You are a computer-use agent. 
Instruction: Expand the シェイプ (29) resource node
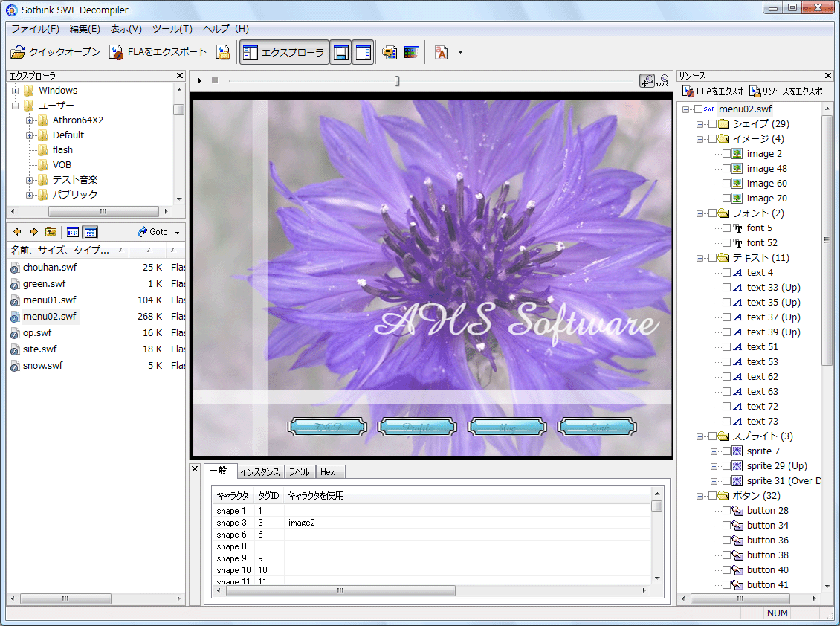coord(700,124)
